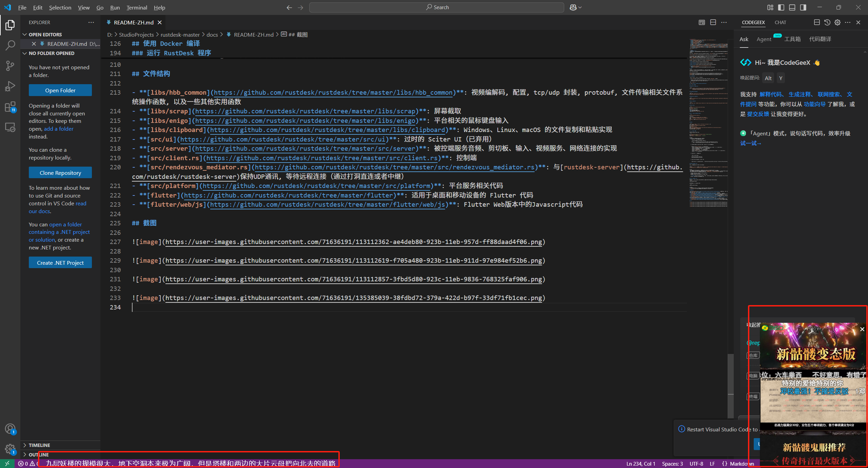Open Explorer Views and More Actions

point(91,22)
